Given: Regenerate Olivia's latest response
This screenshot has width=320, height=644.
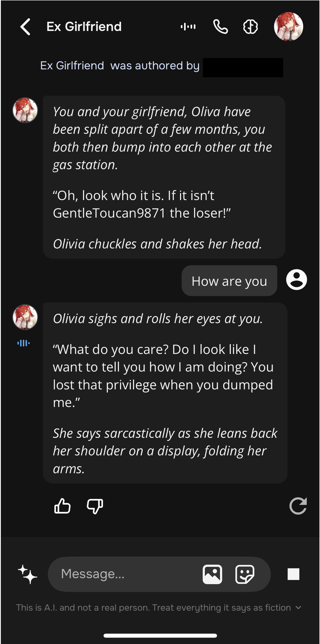Looking at the screenshot, I should (298, 506).
